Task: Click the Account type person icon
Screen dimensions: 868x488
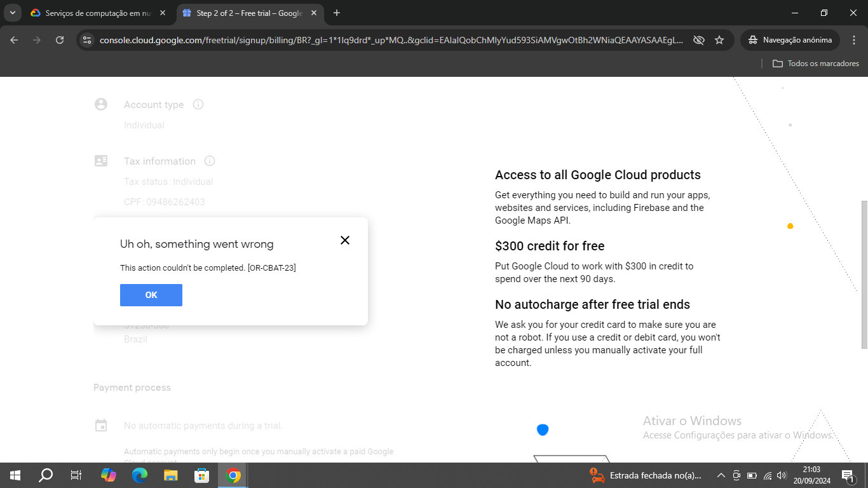Action: point(101,104)
